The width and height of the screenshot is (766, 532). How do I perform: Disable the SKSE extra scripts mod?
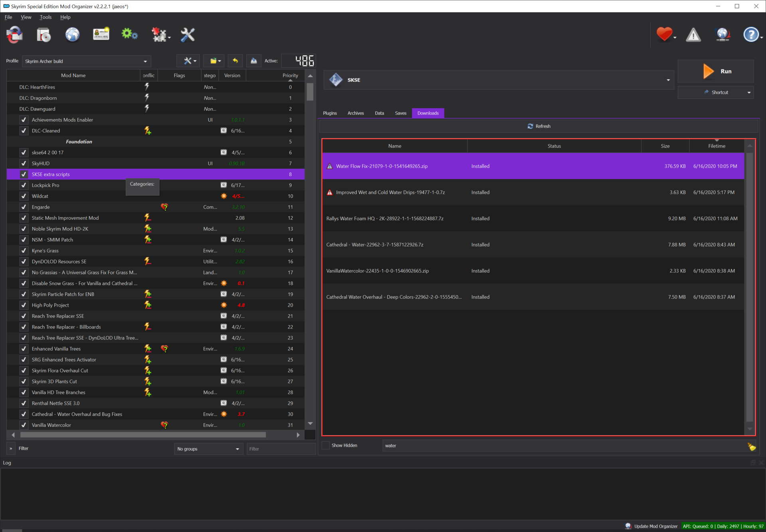pyautogui.click(x=24, y=174)
